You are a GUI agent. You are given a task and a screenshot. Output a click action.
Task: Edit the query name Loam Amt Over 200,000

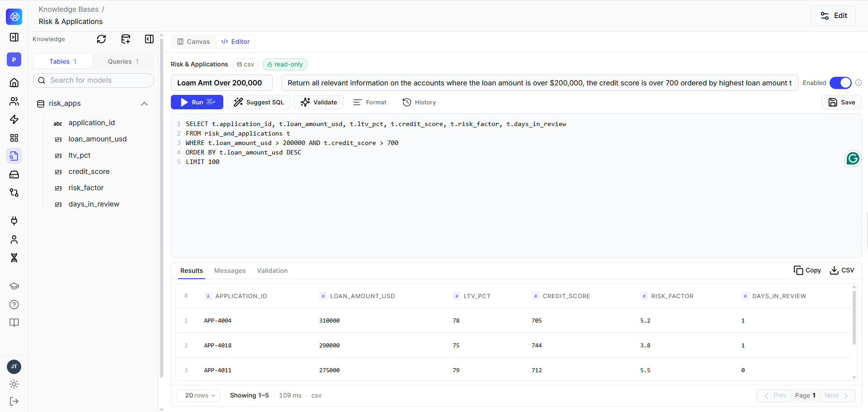(222, 83)
